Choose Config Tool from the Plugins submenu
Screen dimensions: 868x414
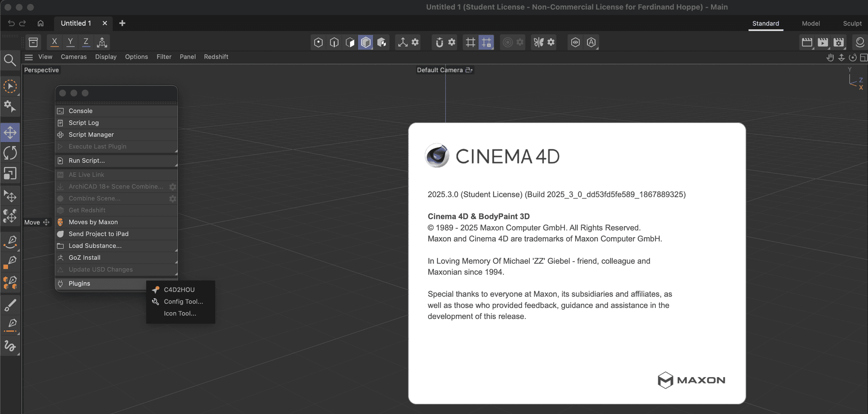coord(183,302)
